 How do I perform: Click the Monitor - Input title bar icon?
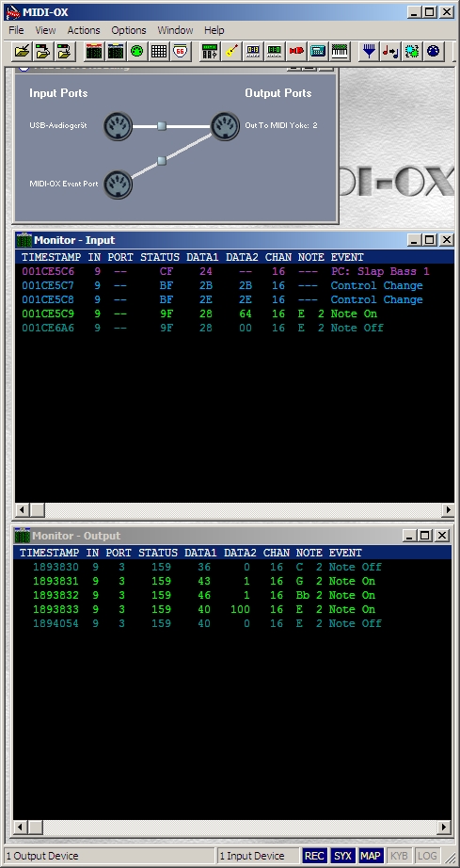point(24,240)
